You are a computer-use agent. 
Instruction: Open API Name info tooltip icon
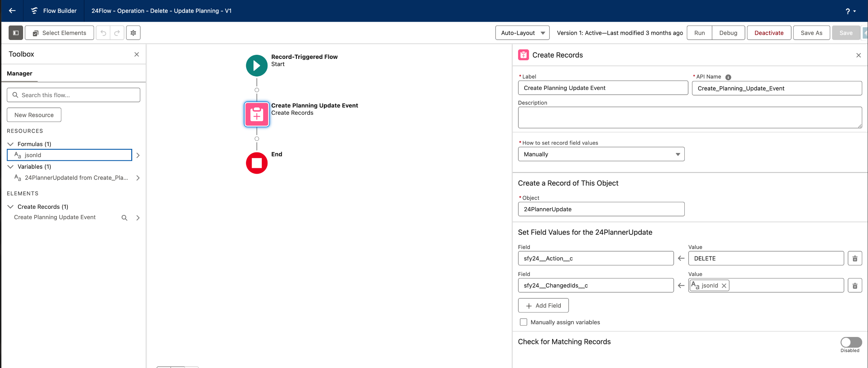(728, 77)
